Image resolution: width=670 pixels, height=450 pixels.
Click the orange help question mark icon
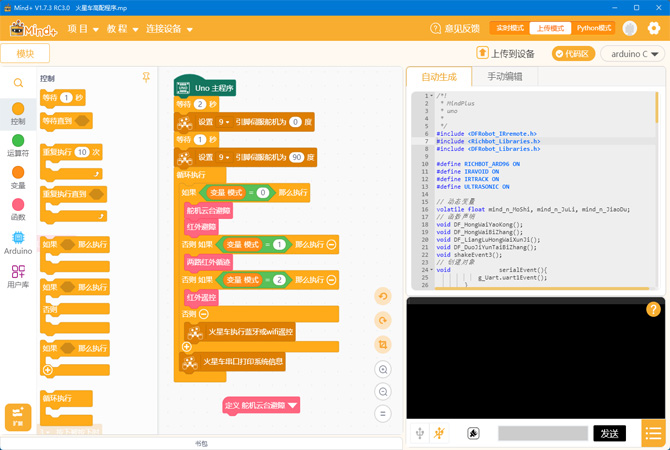coord(653,309)
